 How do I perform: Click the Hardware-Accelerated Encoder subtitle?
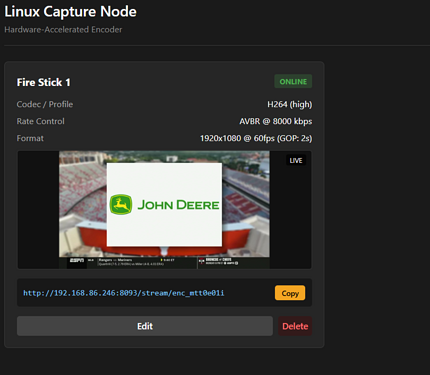click(x=63, y=30)
